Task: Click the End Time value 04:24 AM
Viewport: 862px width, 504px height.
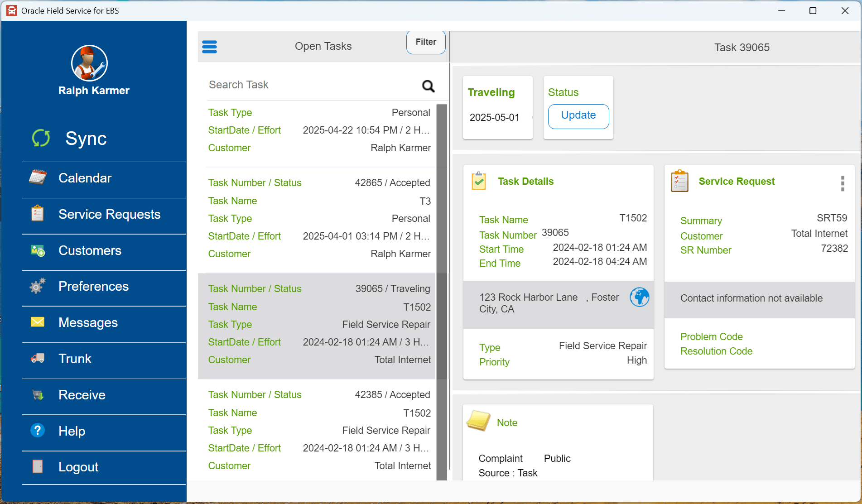Action: coord(600,262)
